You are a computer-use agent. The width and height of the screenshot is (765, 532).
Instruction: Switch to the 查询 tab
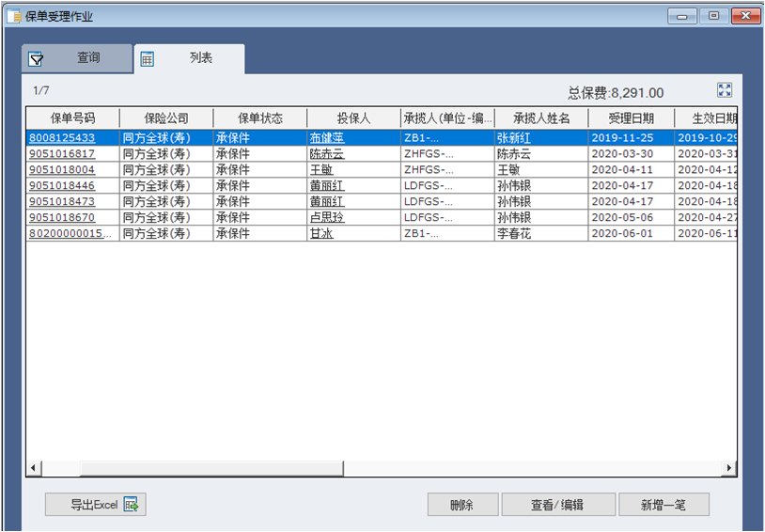(x=77, y=58)
